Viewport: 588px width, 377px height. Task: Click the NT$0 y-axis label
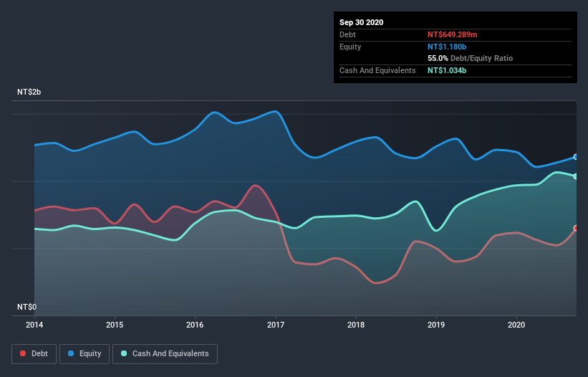pyautogui.click(x=27, y=307)
